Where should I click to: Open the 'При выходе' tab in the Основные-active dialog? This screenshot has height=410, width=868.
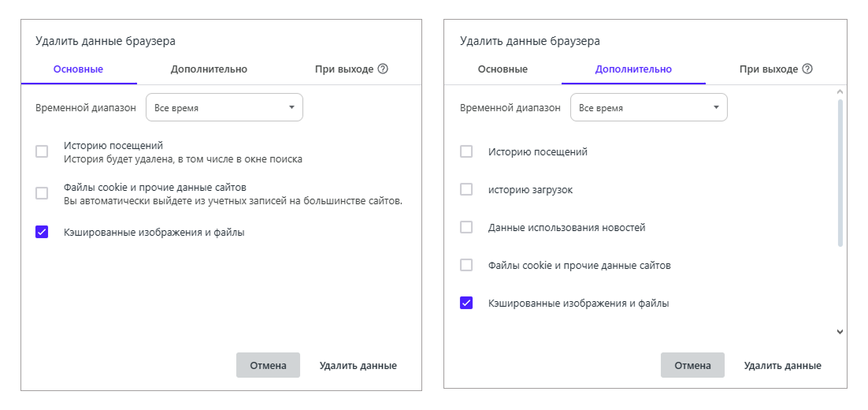344,69
